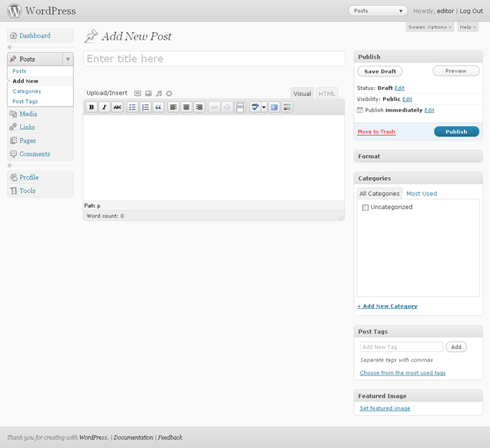
Task: Click Save Draft button
Action: [x=379, y=71]
